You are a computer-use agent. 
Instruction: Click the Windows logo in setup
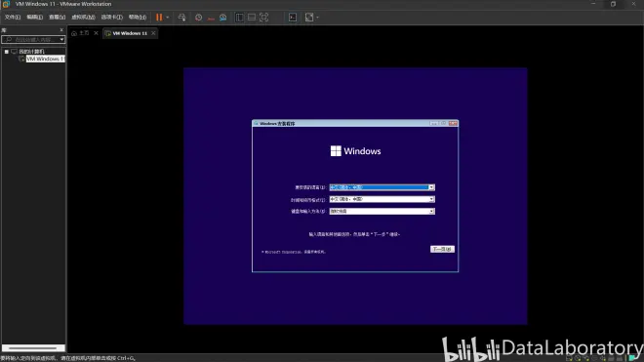pos(336,151)
